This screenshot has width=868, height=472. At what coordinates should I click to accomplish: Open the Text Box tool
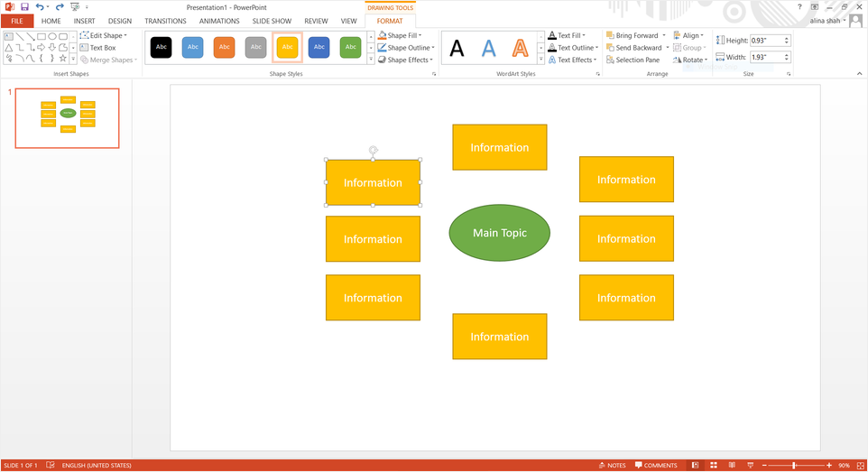[x=97, y=48]
